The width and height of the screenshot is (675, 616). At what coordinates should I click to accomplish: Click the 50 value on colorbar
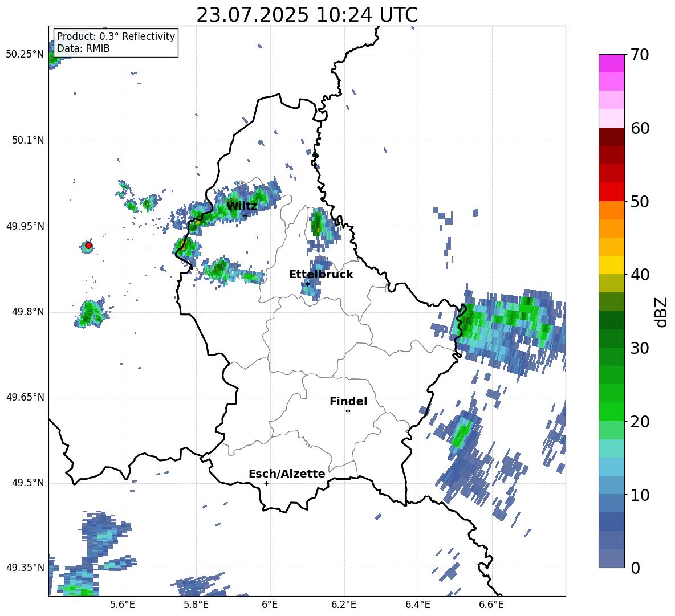pyautogui.click(x=640, y=201)
